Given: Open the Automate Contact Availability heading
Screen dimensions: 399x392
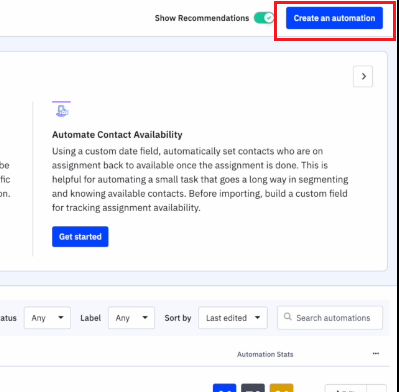Looking at the screenshot, I should click(x=117, y=135).
